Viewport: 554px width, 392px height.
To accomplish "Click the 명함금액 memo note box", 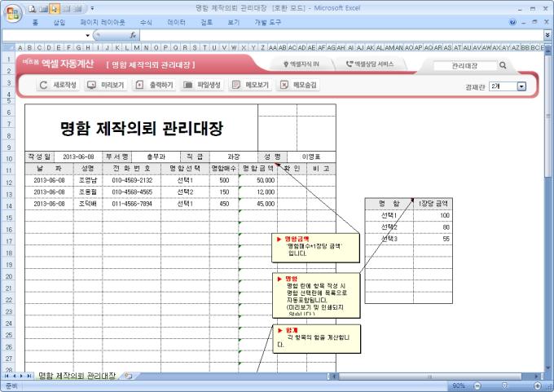I will (x=315, y=248).
